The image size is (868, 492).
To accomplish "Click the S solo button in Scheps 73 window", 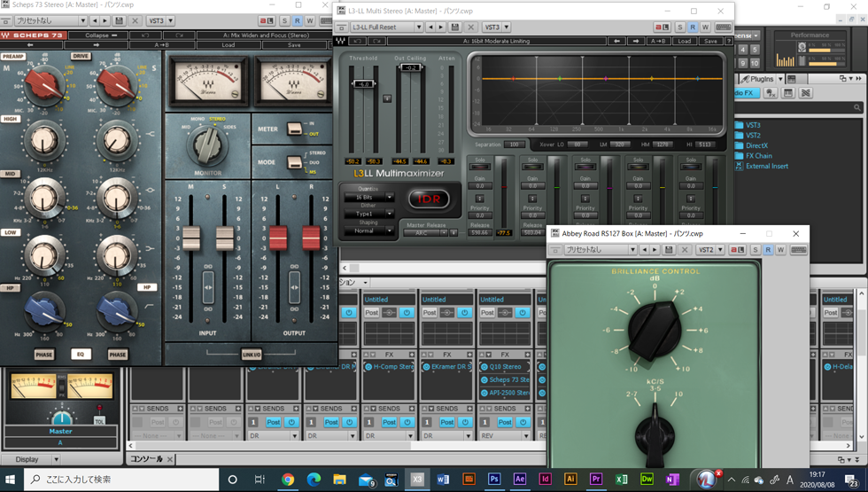I will (x=284, y=20).
